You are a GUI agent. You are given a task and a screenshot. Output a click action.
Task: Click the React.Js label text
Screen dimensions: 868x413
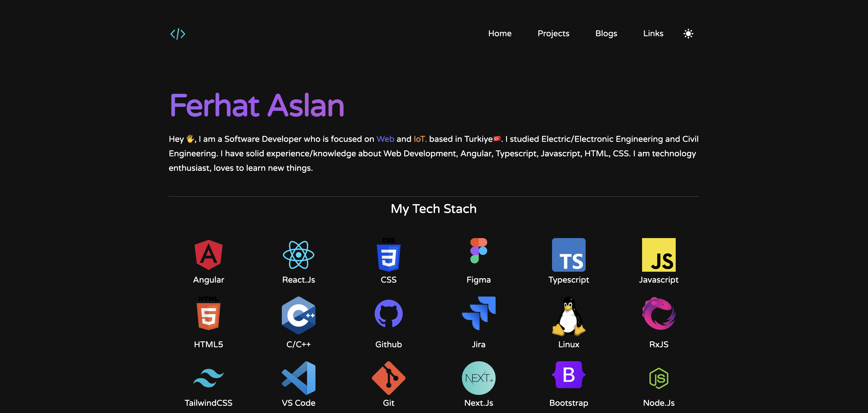[299, 279]
